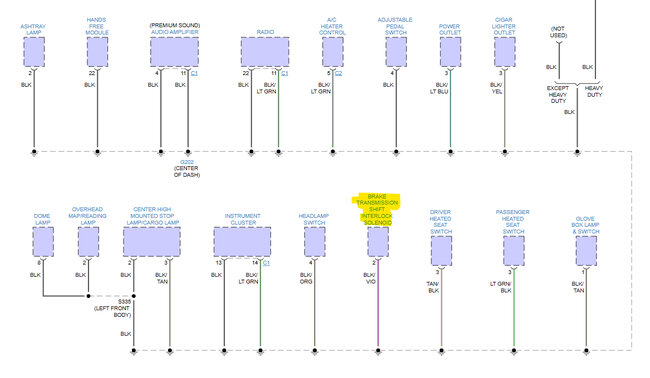Image resolution: width=650 pixels, height=378 pixels.
Task: Select BLK/LT GRN label under Radio pin 11
Action: coord(267,88)
